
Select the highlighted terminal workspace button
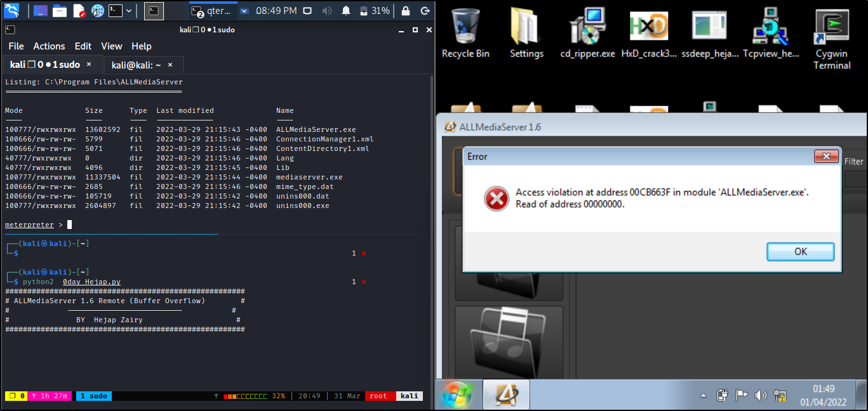[x=154, y=11]
